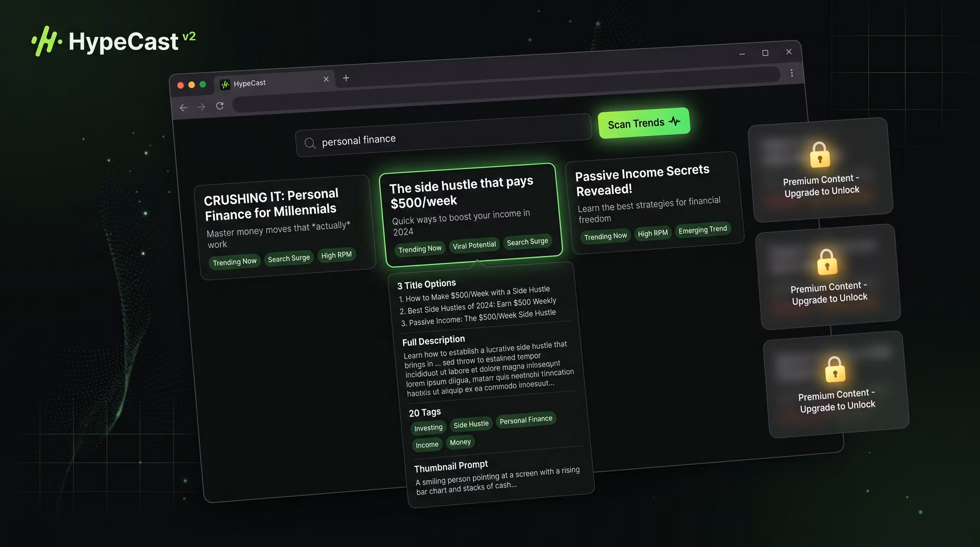The height and width of the screenshot is (547, 980).
Task: Click the Investing tag chip
Action: pos(428,428)
